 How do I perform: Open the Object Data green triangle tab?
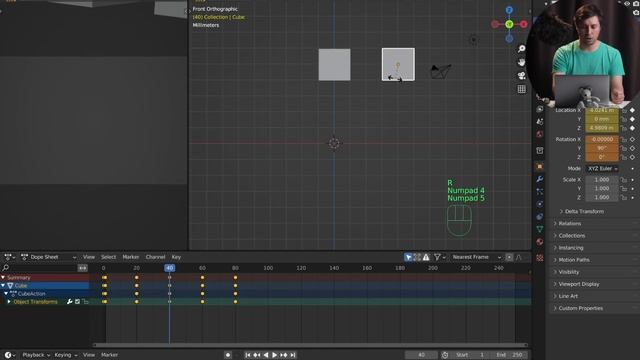[540, 229]
